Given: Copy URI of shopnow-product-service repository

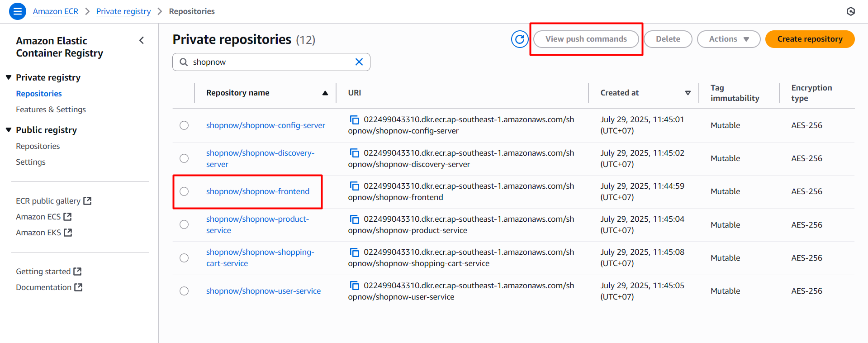Looking at the screenshot, I should (355, 219).
